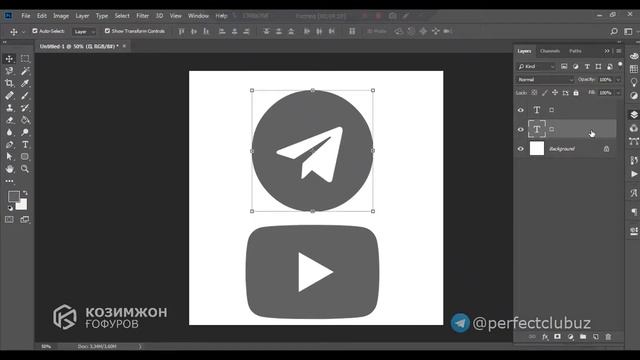Expand the collapsed panel tabs chevron
Image resolution: width=640 pixels, height=360 pixels.
pos(607,51)
